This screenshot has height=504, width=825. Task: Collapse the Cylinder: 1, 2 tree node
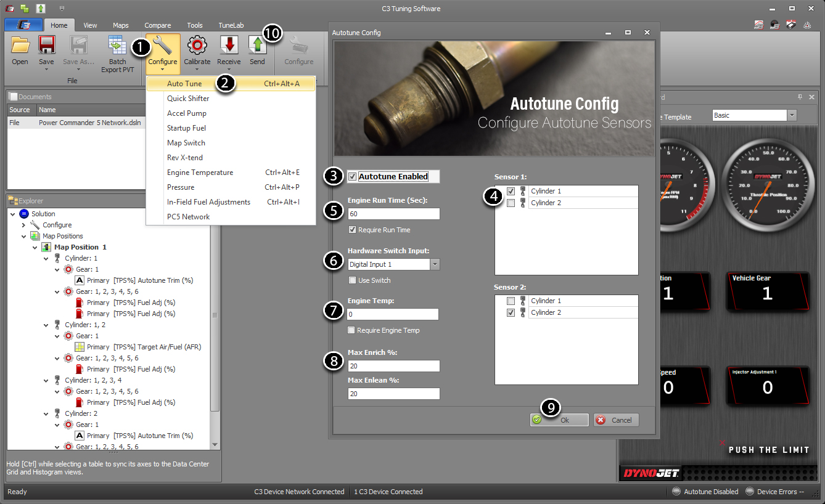pyautogui.click(x=46, y=325)
